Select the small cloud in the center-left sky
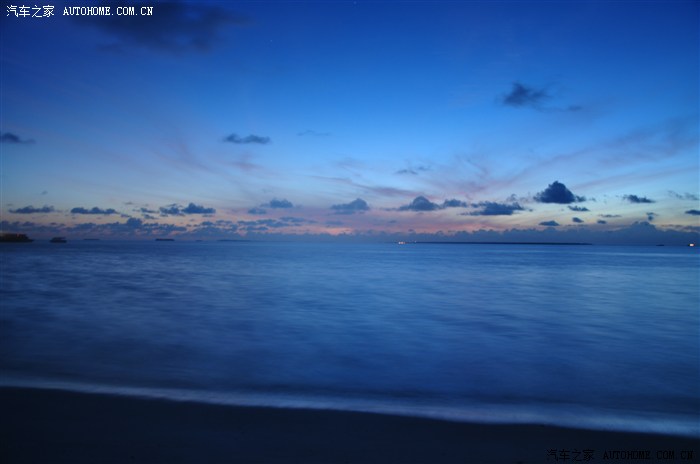The width and height of the screenshot is (700, 464). click(246, 139)
